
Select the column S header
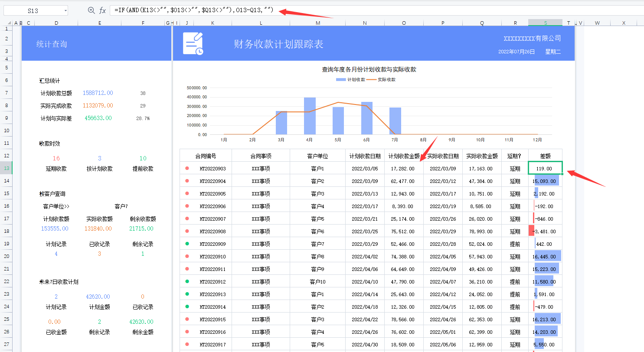[x=545, y=23]
